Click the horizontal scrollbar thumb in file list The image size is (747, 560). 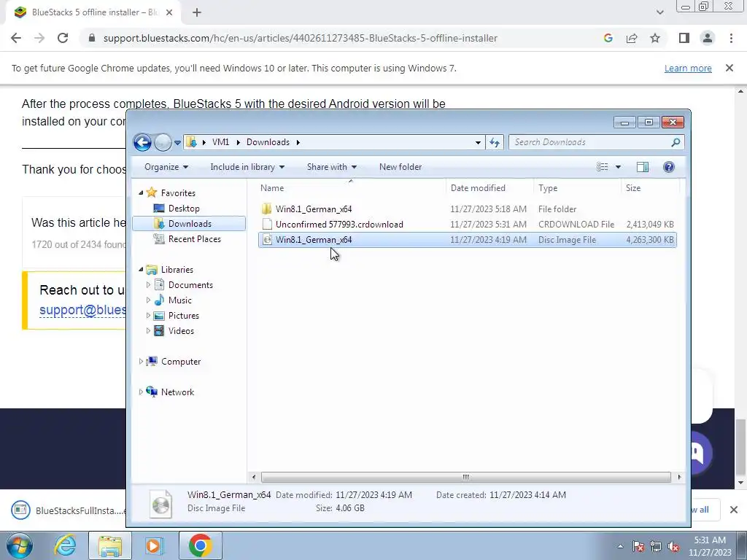466,477
